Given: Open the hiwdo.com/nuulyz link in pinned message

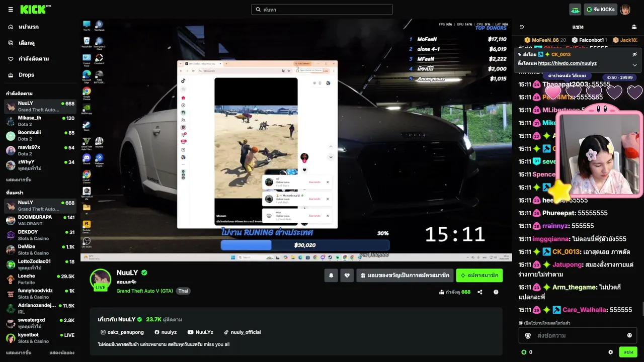Looking at the screenshot, I should [x=567, y=63].
